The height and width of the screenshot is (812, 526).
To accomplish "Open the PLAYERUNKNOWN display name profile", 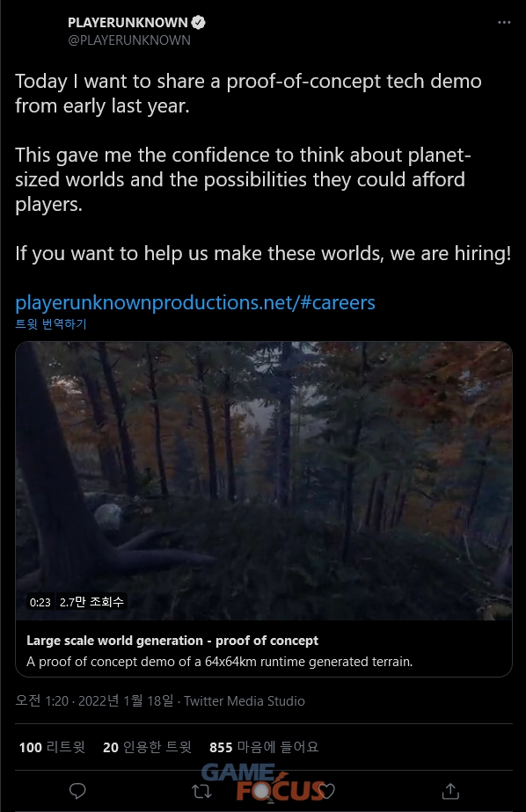I will click(128, 22).
